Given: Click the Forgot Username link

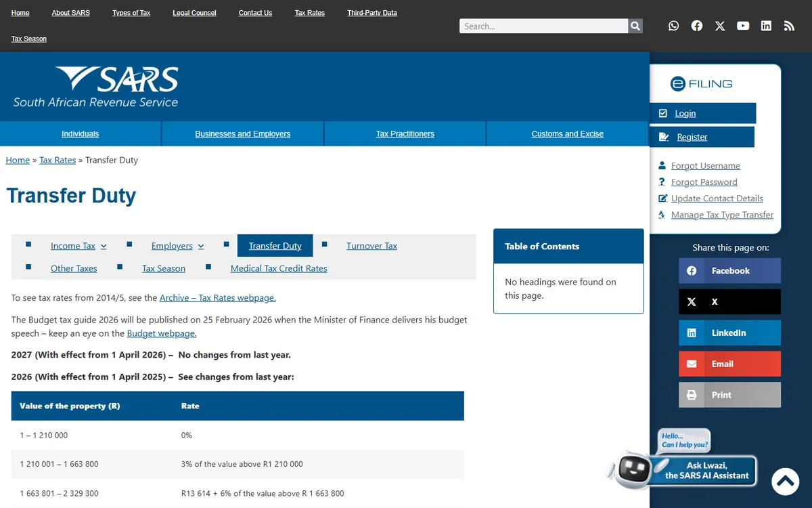Looking at the screenshot, I should pyautogui.click(x=706, y=165).
